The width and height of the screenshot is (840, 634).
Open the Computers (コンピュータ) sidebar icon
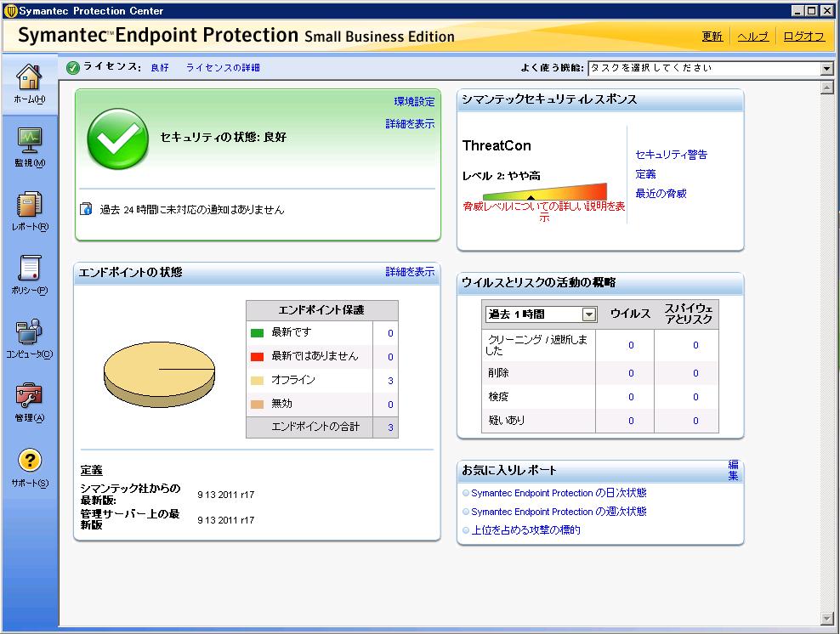[29, 331]
